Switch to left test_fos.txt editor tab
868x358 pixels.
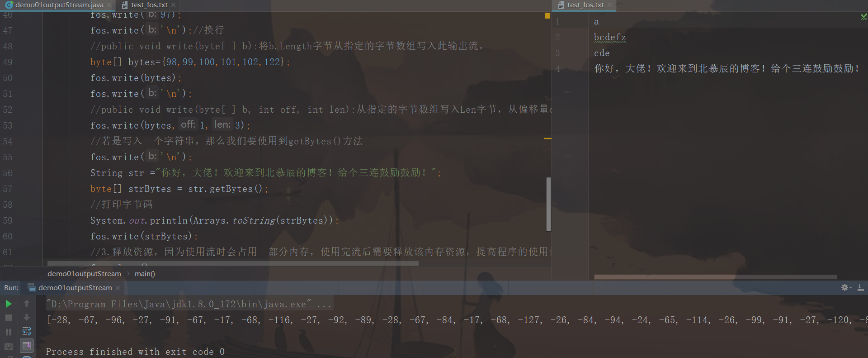(x=149, y=5)
